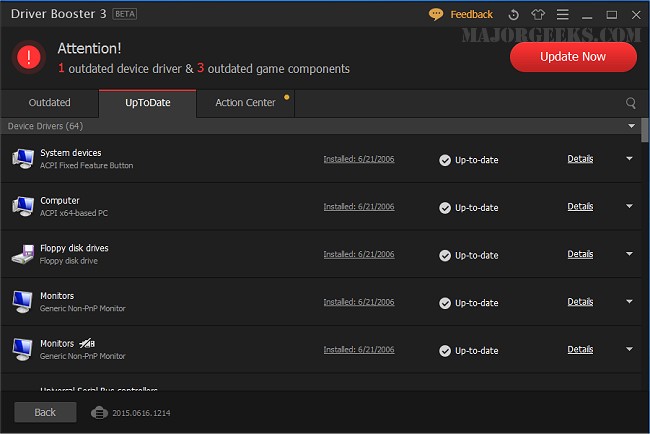The width and height of the screenshot is (650, 434).
Task: Expand dropdown arrow for first Monitors row
Action: pyautogui.click(x=629, y=302)
